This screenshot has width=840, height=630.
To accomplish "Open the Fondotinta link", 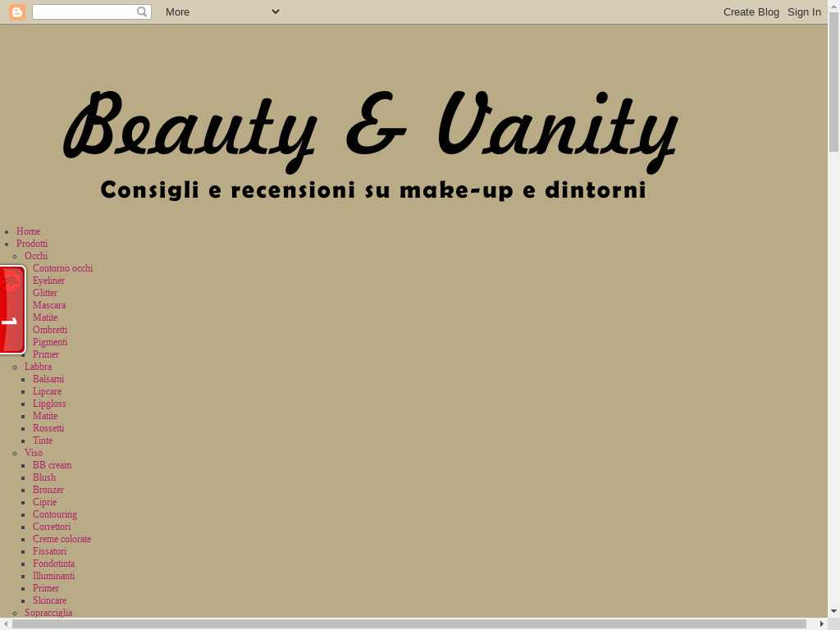I will point(53,564).
